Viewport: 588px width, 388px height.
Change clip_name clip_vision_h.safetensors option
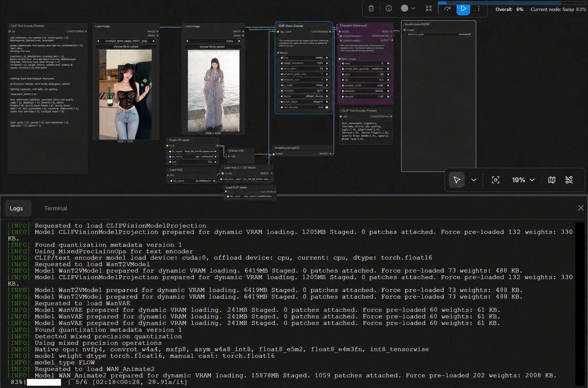pyautogui.click(x=250, y=196)
